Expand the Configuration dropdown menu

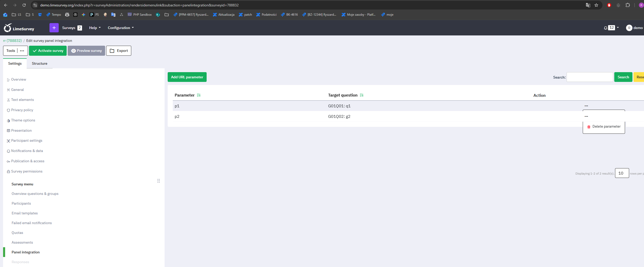(120, 28)
